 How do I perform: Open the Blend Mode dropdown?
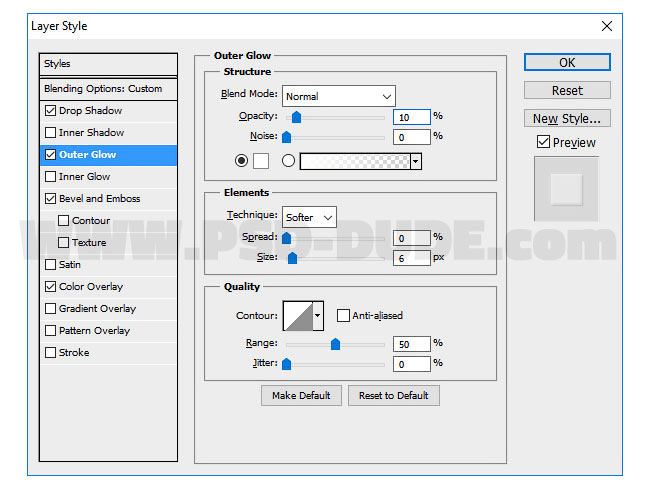click(339, 96)
